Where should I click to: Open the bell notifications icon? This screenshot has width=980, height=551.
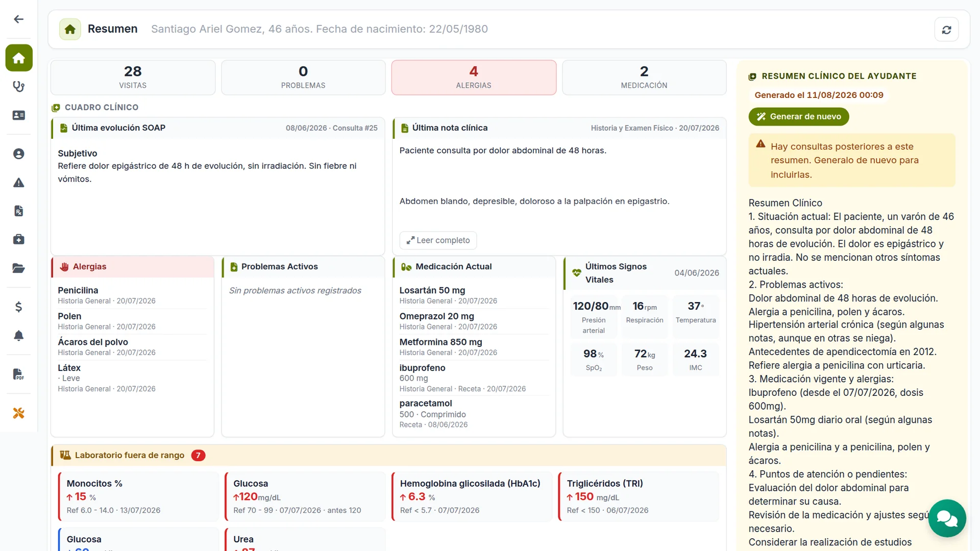coord(19,335)
